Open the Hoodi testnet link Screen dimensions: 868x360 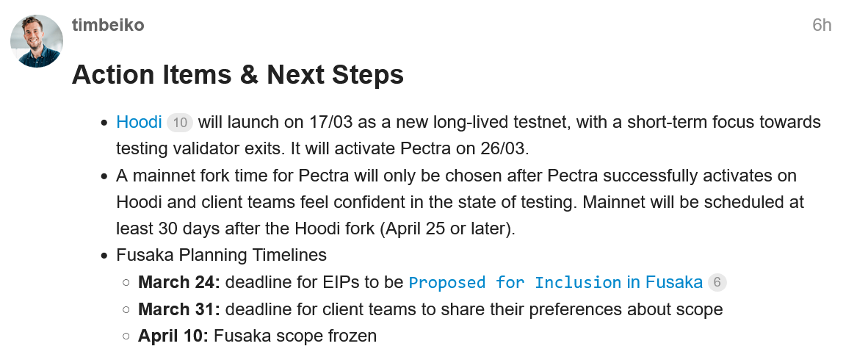point(139,122)
